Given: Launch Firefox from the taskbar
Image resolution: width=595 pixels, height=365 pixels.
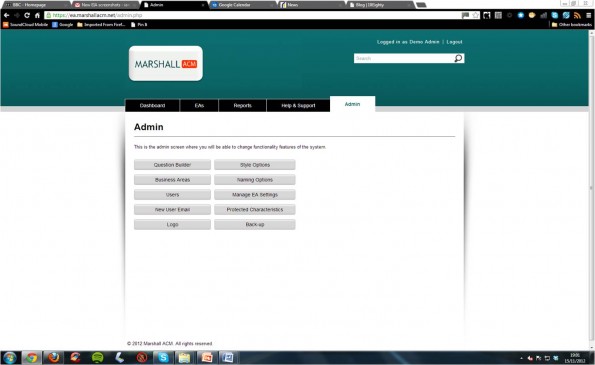Looking at the screenshot, I should [54, 357].
